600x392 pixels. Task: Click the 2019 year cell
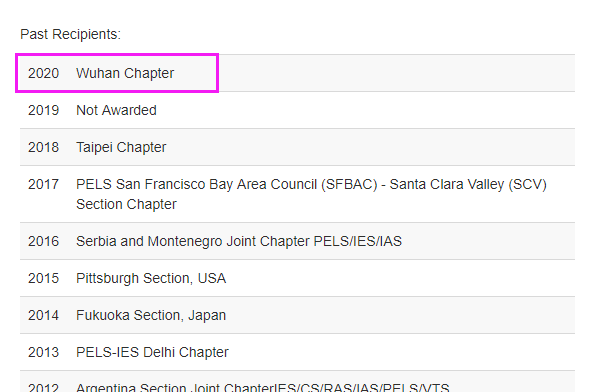tap(43, 110)
